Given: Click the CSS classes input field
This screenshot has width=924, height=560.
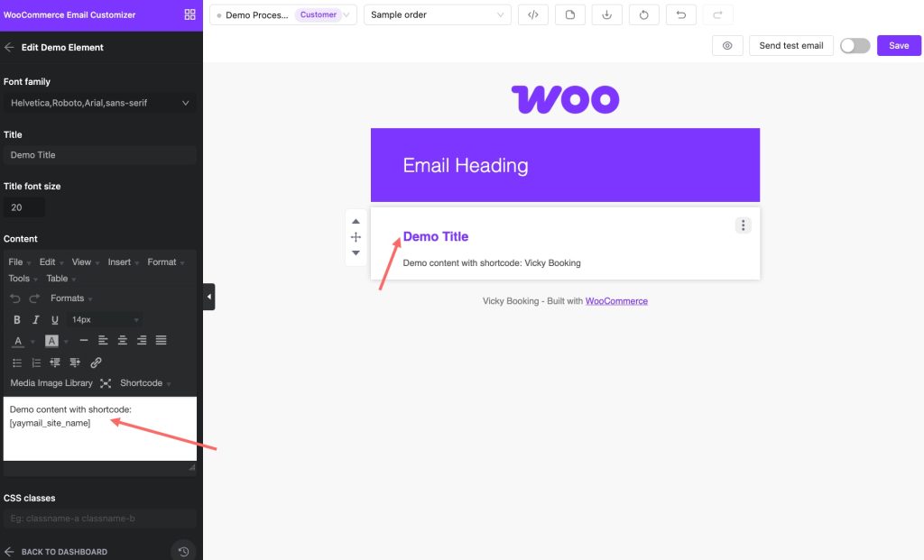Looking at the screenshot, I should [99, 519].
